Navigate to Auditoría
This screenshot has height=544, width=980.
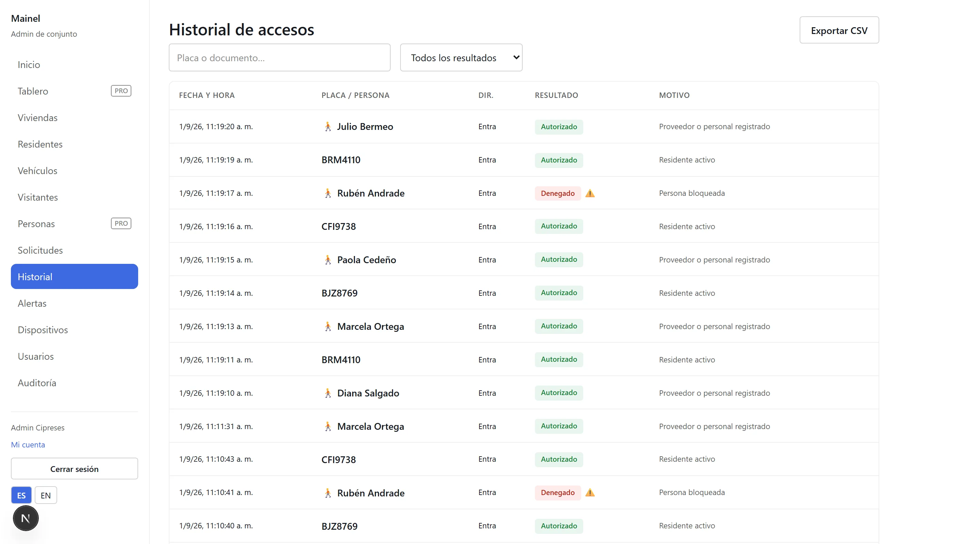point(74,383)
